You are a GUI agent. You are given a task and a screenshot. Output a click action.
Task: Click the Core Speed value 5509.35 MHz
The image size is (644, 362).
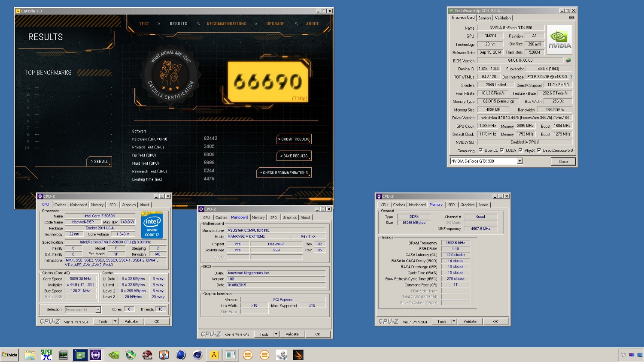80,279
